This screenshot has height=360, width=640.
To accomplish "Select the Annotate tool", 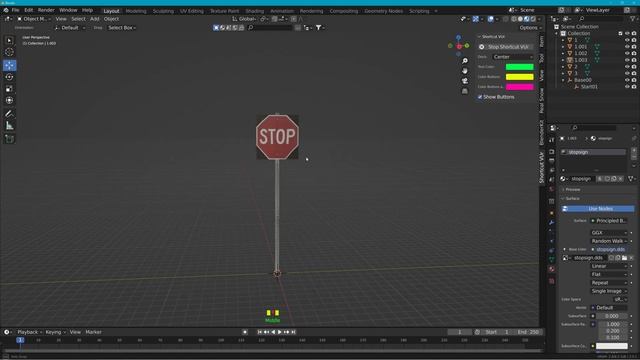I will [9, 114].
